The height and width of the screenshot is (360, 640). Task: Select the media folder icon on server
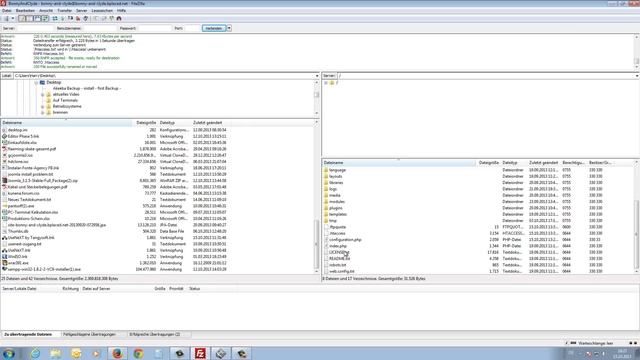(x=326, y=196)
